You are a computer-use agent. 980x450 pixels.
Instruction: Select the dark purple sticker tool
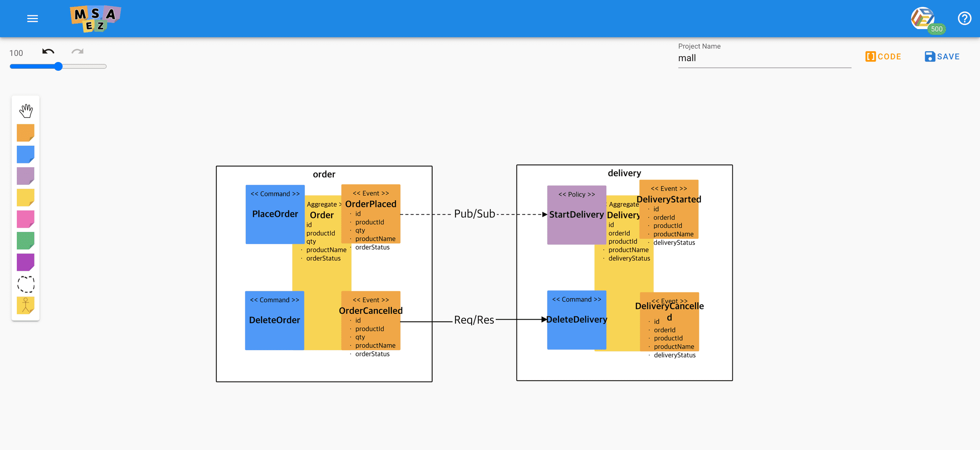(25, 262)
